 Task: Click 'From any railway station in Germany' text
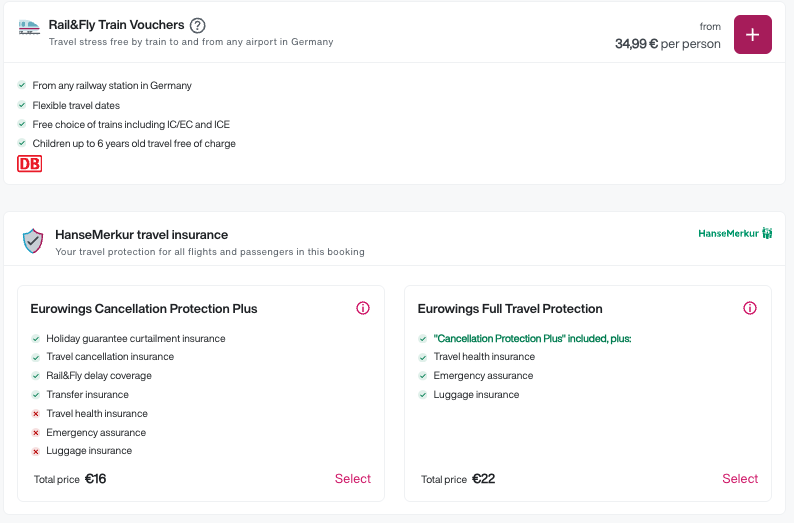pos(112,86)
